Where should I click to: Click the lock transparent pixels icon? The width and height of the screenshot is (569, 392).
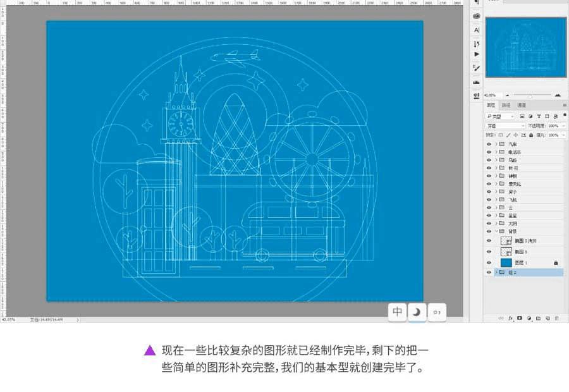pyautogui.click(x=501, y=135)
